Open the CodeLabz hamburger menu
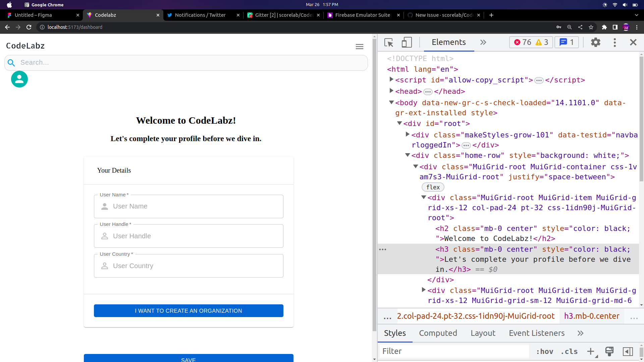 pos(359,46)
